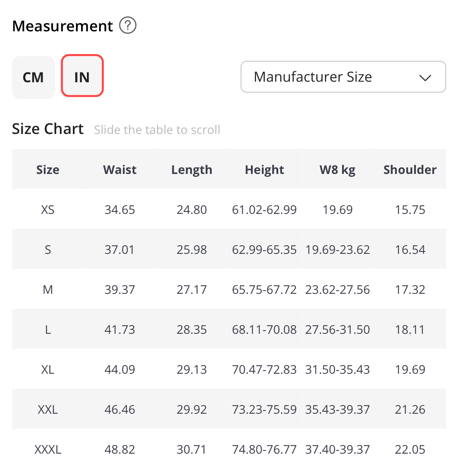This screenshot has width=458, height=476.
Task: Click the length value 24.80 for XS
Action: click(x=191, y=210)
